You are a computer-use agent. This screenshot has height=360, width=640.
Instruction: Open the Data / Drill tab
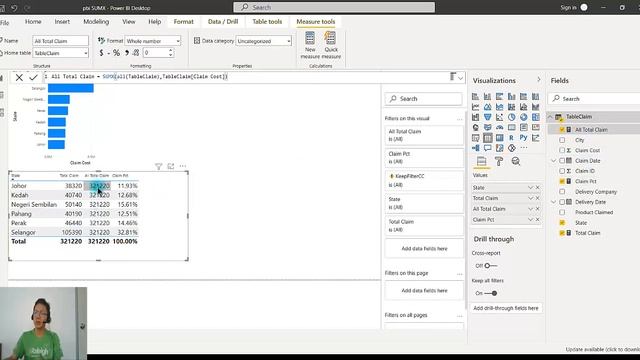point(223,22)
